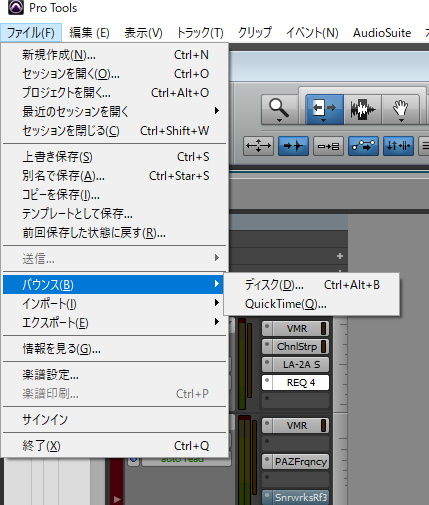Expand the バウンス(B) submenu

113,285
